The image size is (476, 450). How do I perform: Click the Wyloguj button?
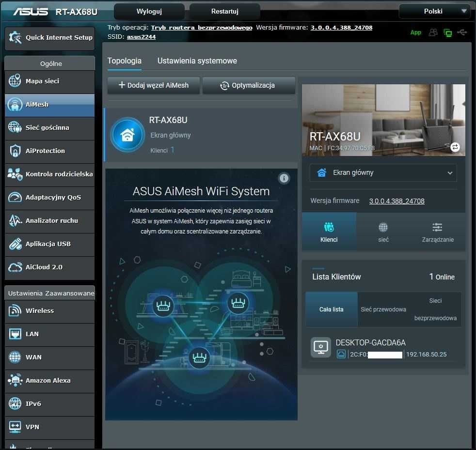[149, 12]
